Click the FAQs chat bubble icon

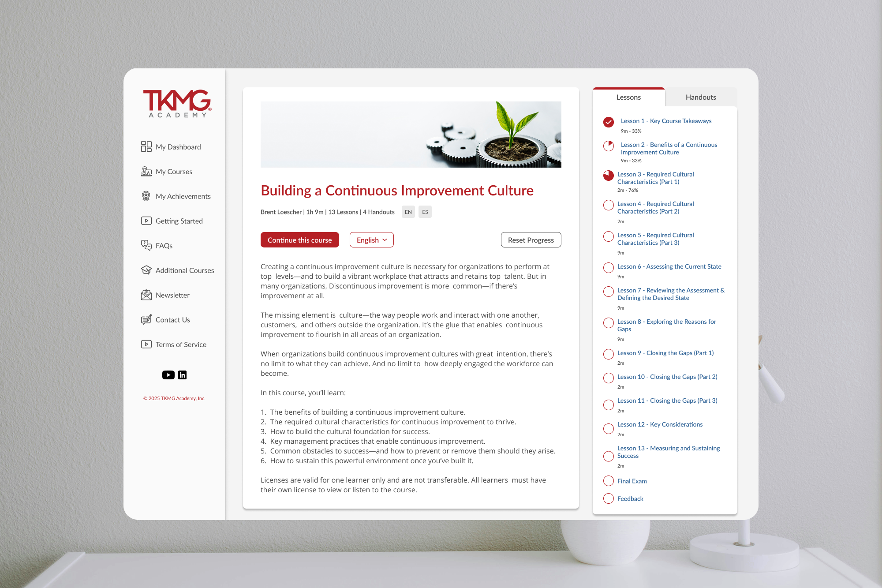click(146, 245)
